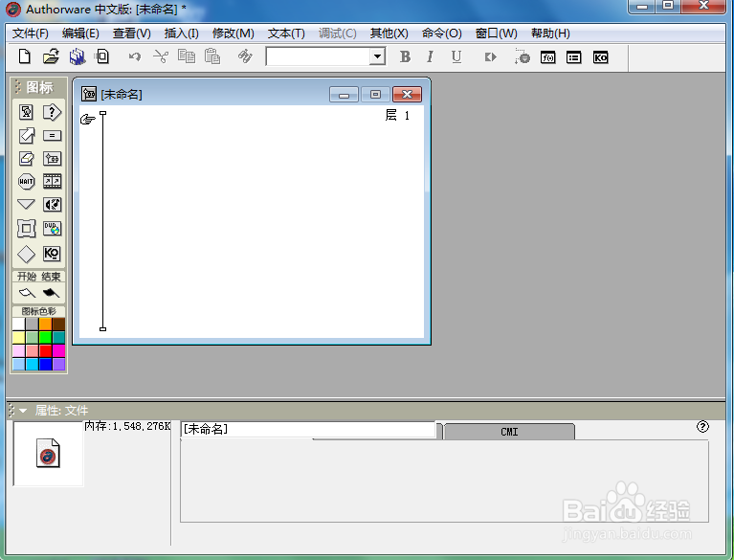Click the paste hand pointer on flowline
Screen dimensions: 734x560
87,120
